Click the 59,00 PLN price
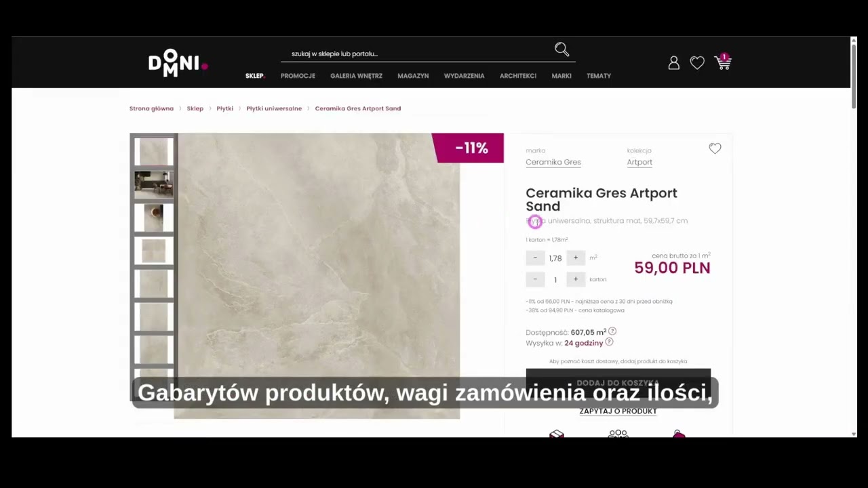This screenshot has width=868, height=488. (x=672, y=268)
